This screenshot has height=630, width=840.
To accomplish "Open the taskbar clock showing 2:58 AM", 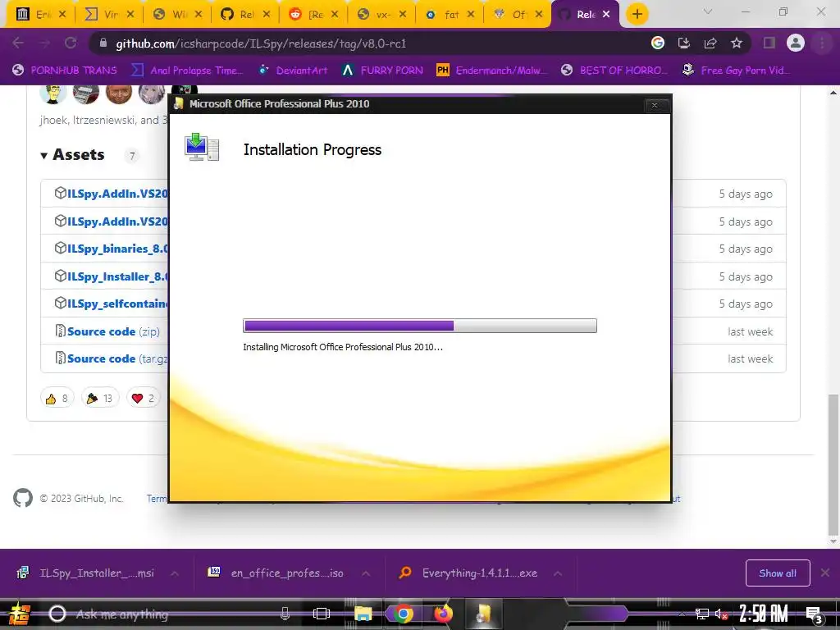I will pyautogui.click(x=764, y=614).
